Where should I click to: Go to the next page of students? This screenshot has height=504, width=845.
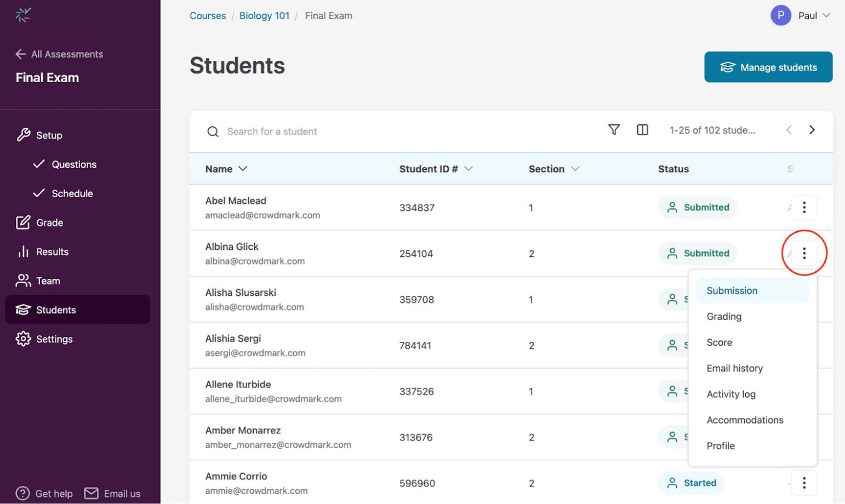coord(812,130)
